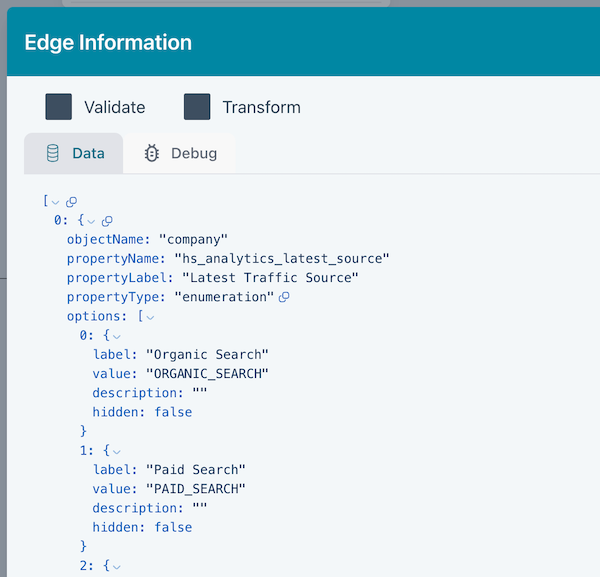The height and width of the screenshot is (577, 600).
Task: Click the Edge Information header title
Action: coord(108,43)
